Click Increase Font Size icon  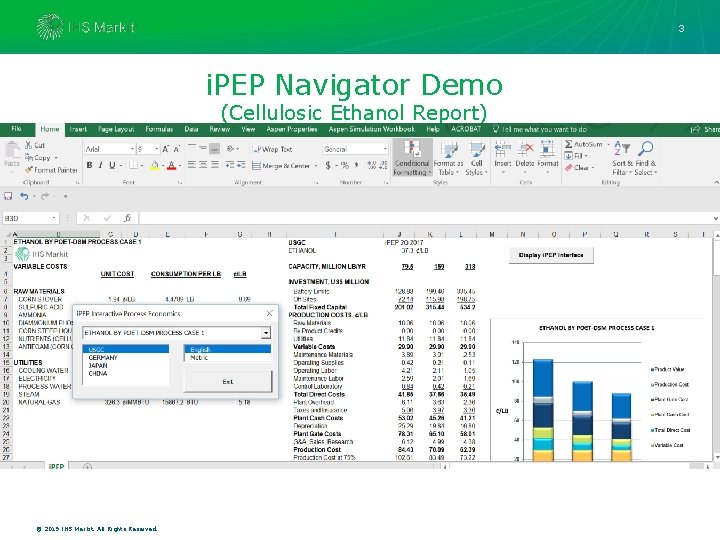(x=166, y=149)
